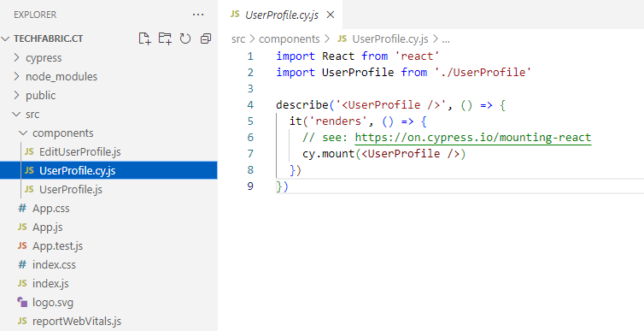644x331 pixels.
Task: Click the JS icon beside App.test.js
Action: tap(22, 245)
